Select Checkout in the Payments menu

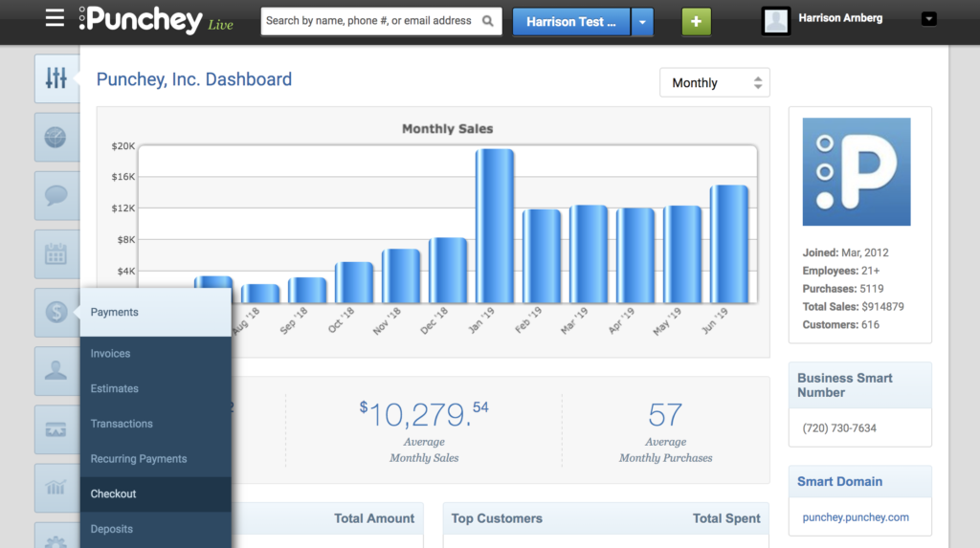[x=156, y=493]
